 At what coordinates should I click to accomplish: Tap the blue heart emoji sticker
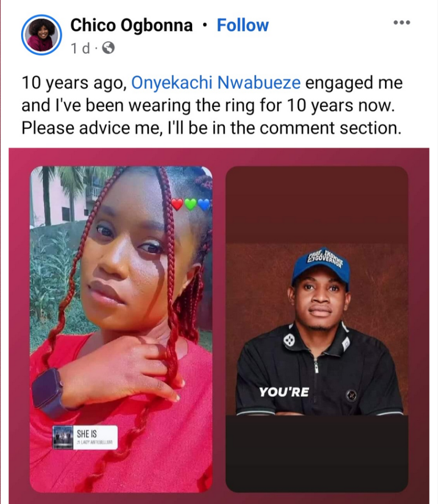(x=204, y=204)
